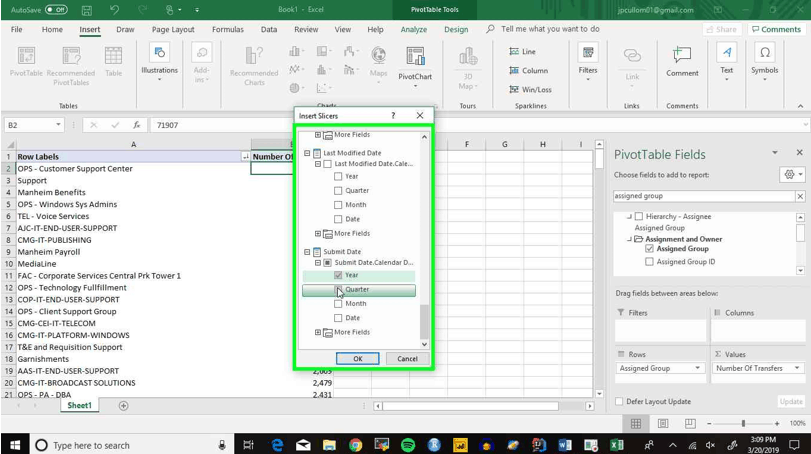Insert a Column sparkline
The width and height of the screenshot is (811, 454).
528,70
